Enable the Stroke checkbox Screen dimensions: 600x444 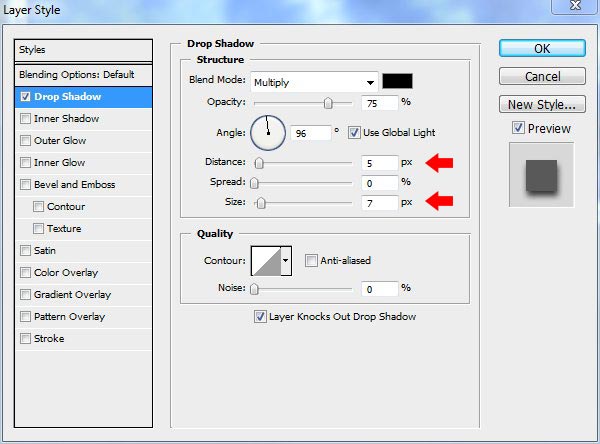coord(25,339)
